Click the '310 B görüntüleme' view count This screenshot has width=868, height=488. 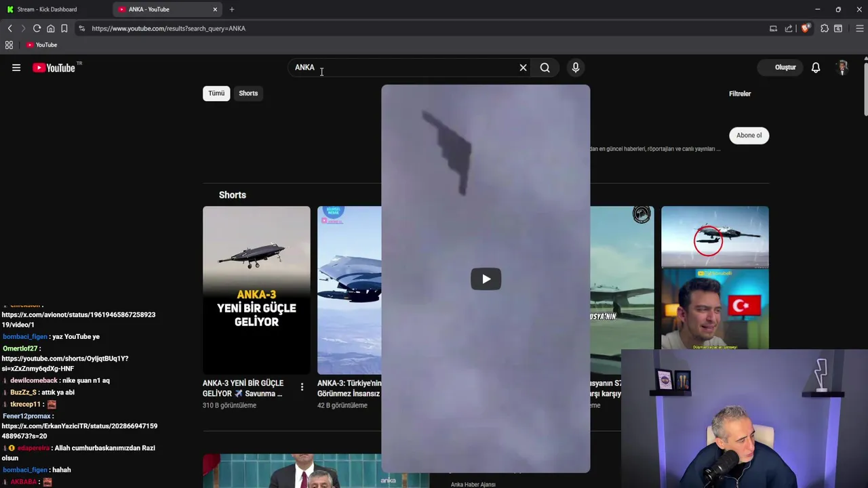(229, 405)
